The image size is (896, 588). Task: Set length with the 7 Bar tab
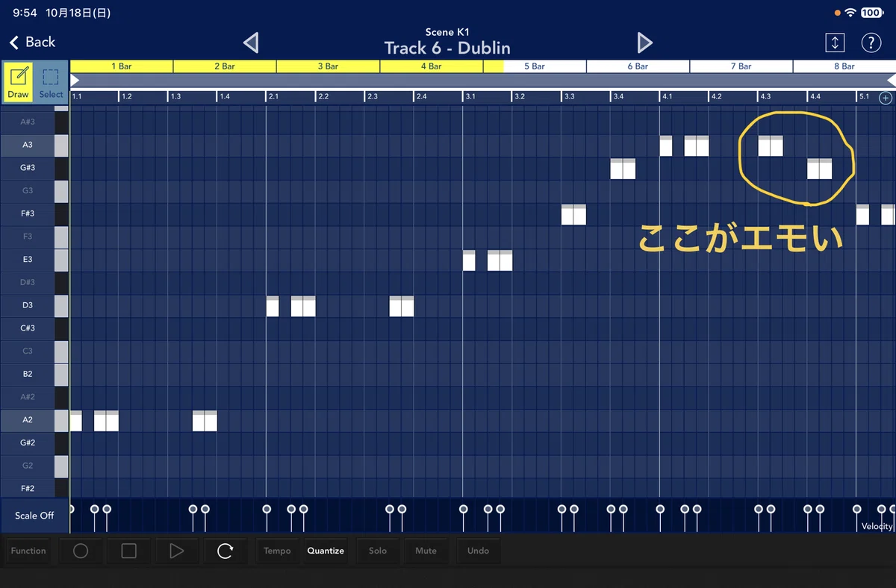(741, 66)
